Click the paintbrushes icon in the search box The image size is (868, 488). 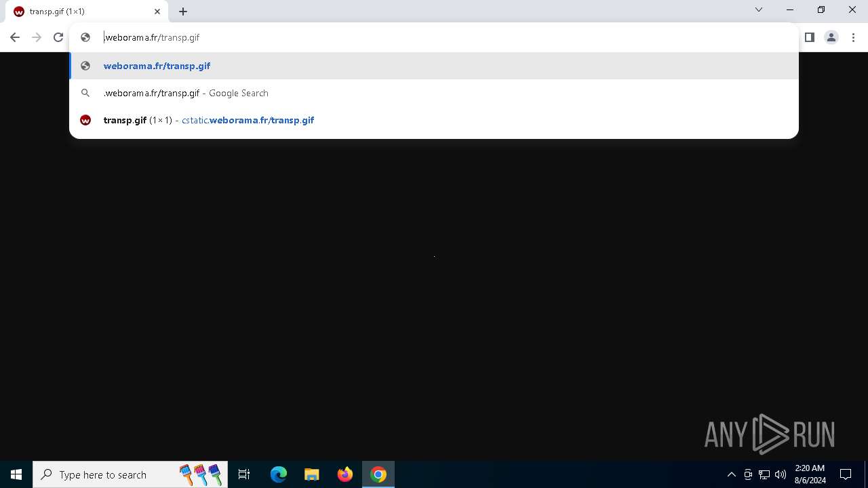201,474
